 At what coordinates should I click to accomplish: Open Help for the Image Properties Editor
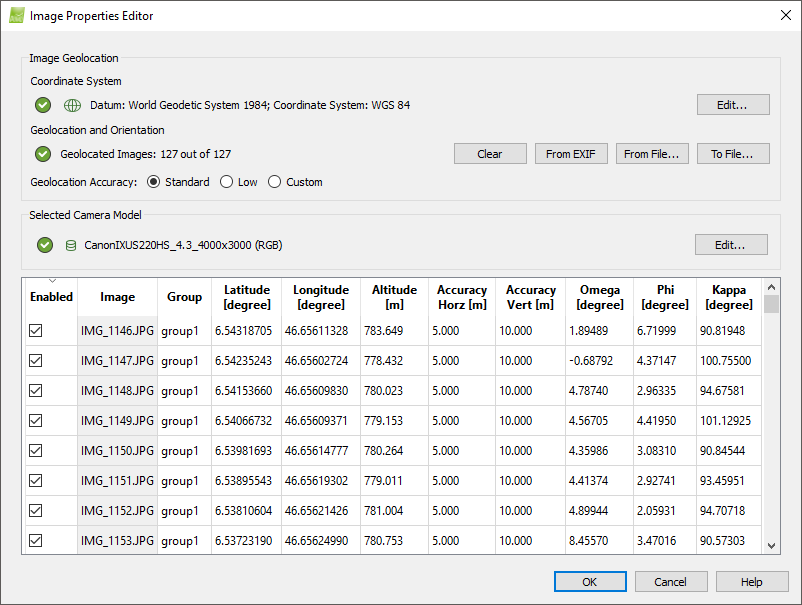click(752, 581)
